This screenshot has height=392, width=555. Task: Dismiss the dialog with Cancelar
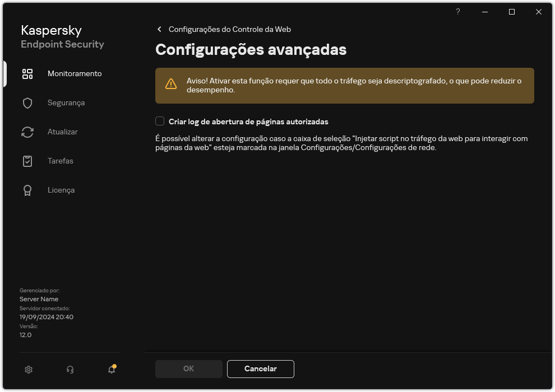pos(260,368)
